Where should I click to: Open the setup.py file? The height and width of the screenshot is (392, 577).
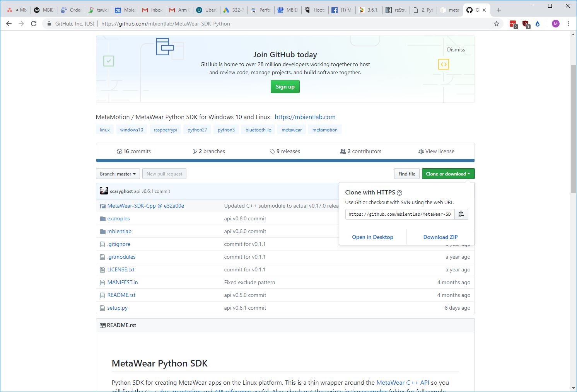point(118,308)
